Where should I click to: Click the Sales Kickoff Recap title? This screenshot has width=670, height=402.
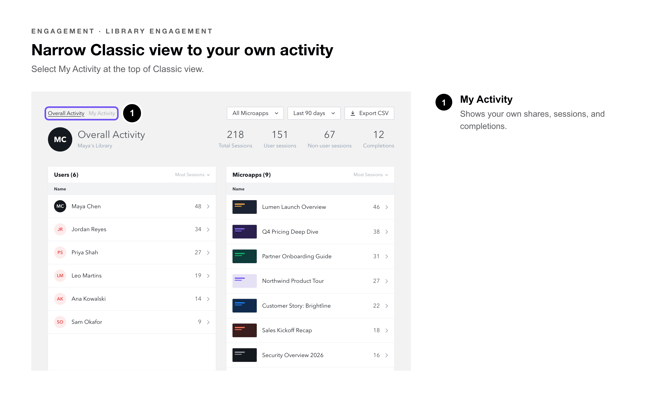pos(287,330)
